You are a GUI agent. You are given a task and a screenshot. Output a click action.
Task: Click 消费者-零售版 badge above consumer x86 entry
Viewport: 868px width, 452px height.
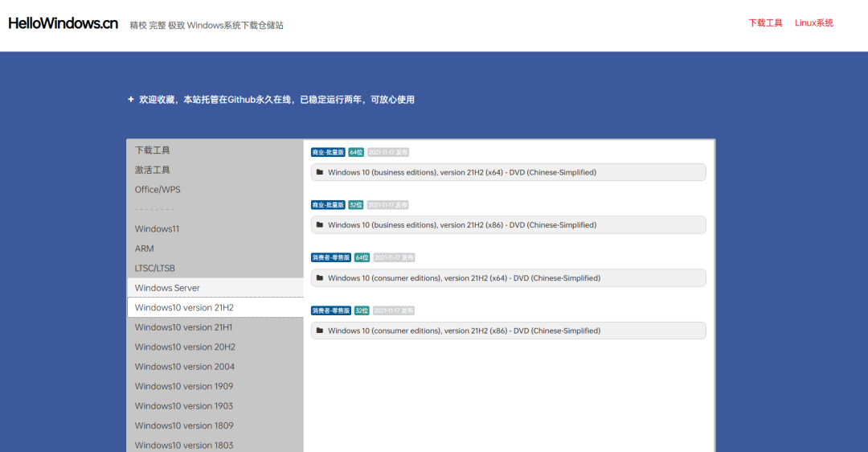pyautogui.click(x=331, y=310)
